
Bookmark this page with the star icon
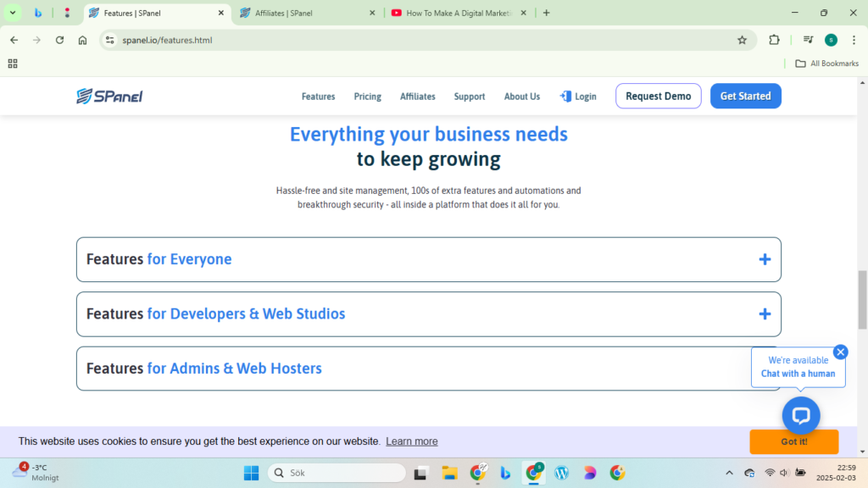point(743,40)
